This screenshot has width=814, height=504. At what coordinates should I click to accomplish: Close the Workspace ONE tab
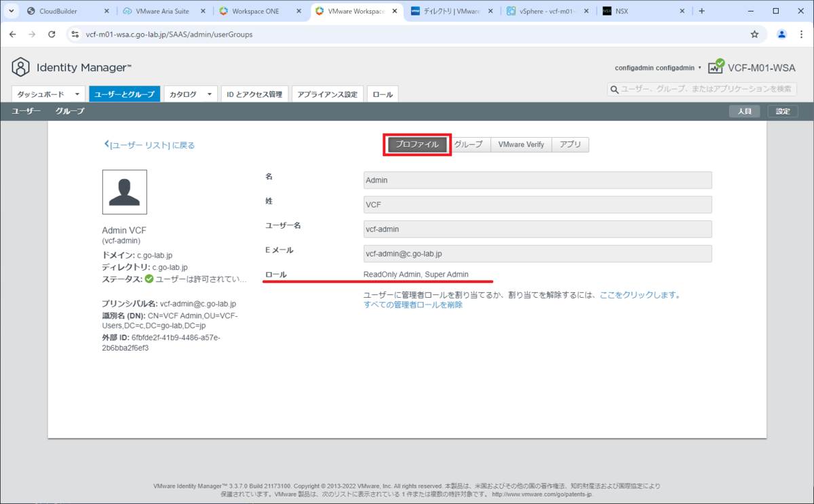(x=299, y=11)
